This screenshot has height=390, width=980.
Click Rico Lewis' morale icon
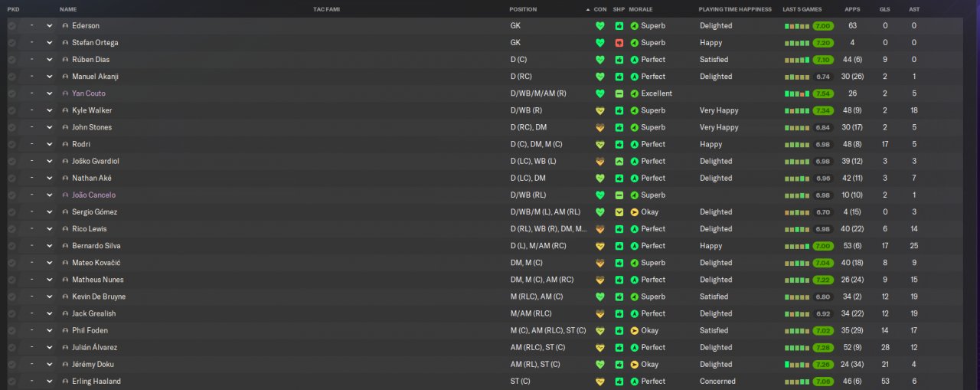pyautogui.click(x=634, y=228)
